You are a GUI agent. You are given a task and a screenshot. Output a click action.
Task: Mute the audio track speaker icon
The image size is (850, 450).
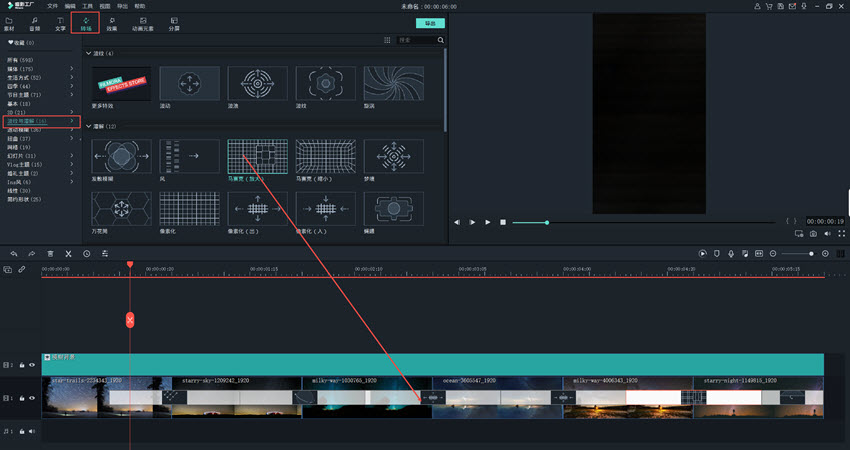(x=32, y=431)
